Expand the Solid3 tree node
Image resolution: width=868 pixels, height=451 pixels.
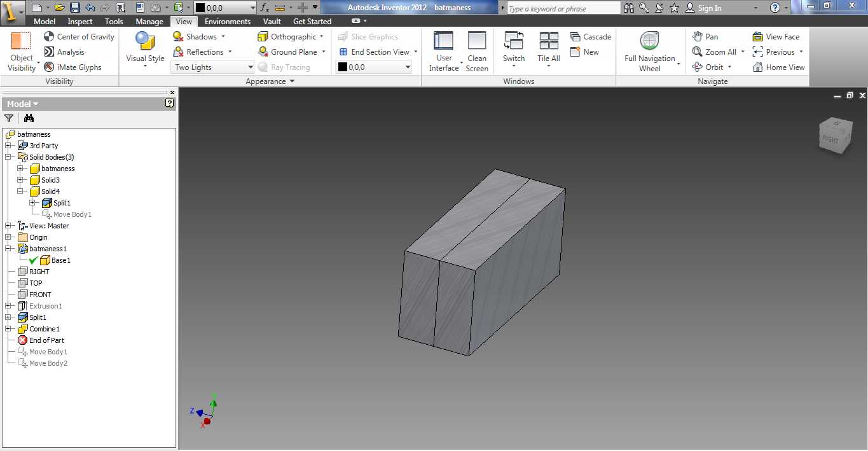click(20, 180)
